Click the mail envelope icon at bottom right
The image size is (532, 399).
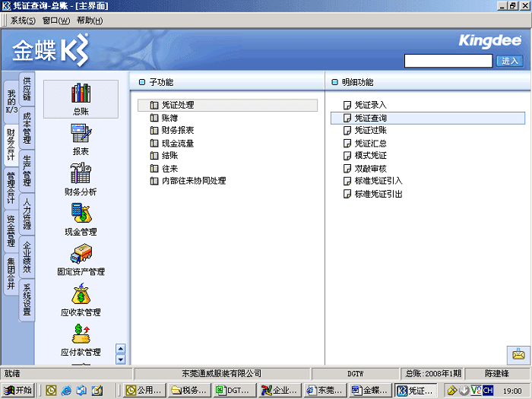(x=518, y=355)
